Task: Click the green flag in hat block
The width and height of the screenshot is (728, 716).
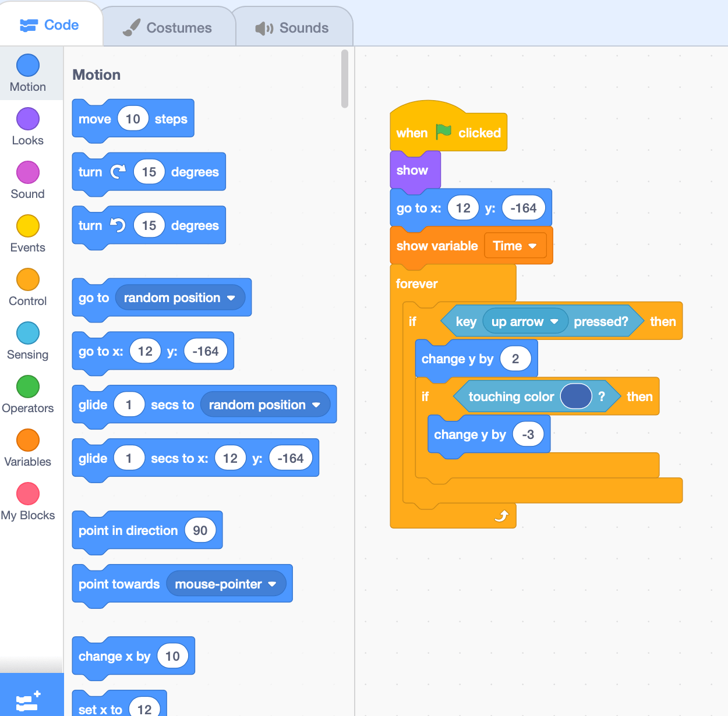Action: (443, 132)
